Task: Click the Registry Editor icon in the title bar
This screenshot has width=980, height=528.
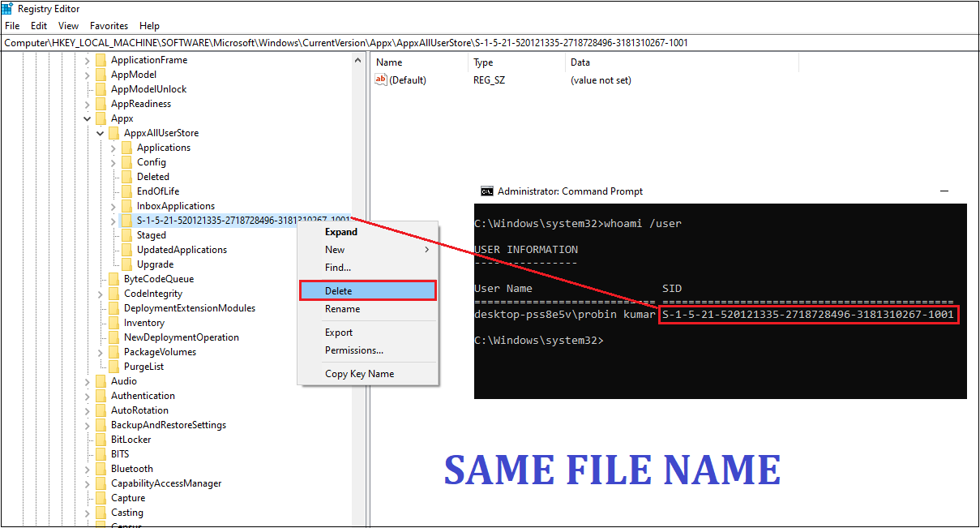Action: tap(8, 8)
